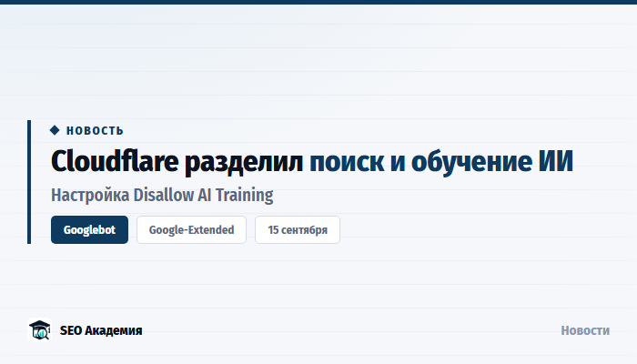Click the 15 сентября date pill
This screenshot has width=637, height=364.
[298, 230]
